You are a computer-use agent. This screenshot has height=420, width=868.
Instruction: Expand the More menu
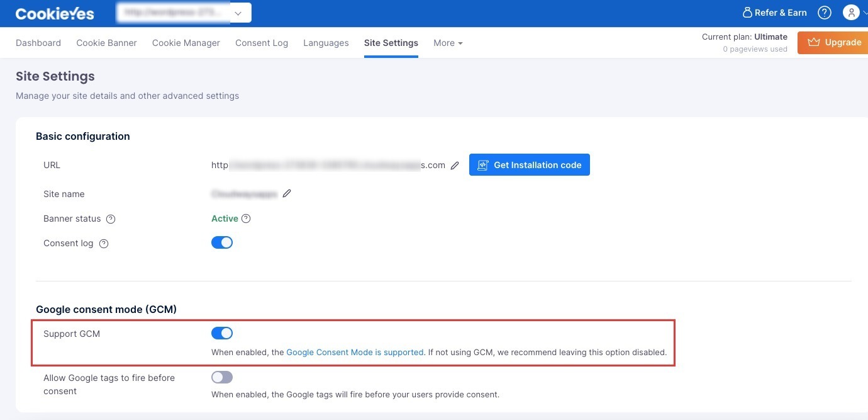click(447, 43)
